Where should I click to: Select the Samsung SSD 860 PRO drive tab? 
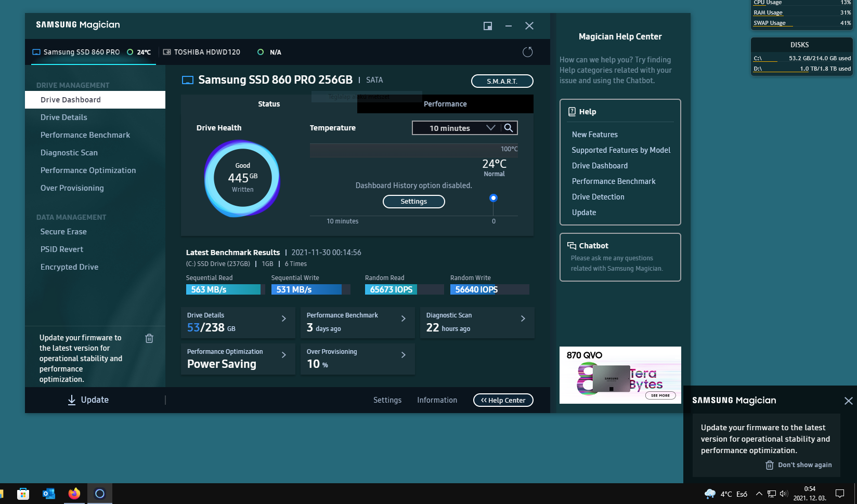coord(93,52)
